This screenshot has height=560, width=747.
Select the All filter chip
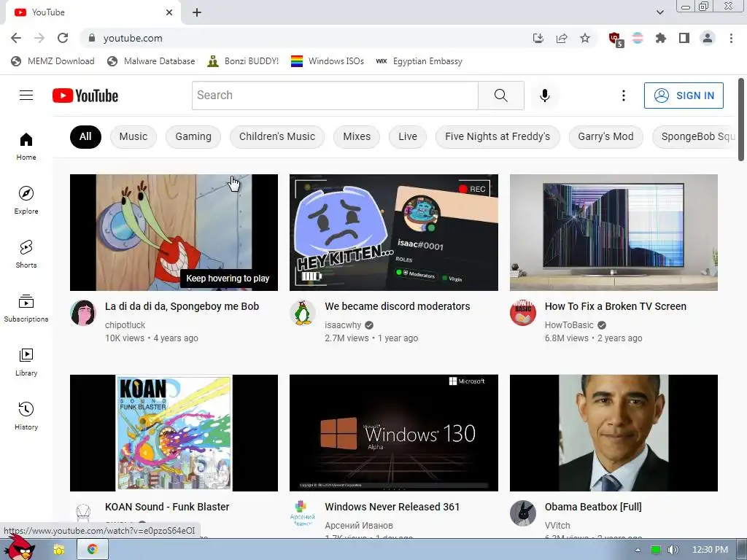[x=85, y=136]
